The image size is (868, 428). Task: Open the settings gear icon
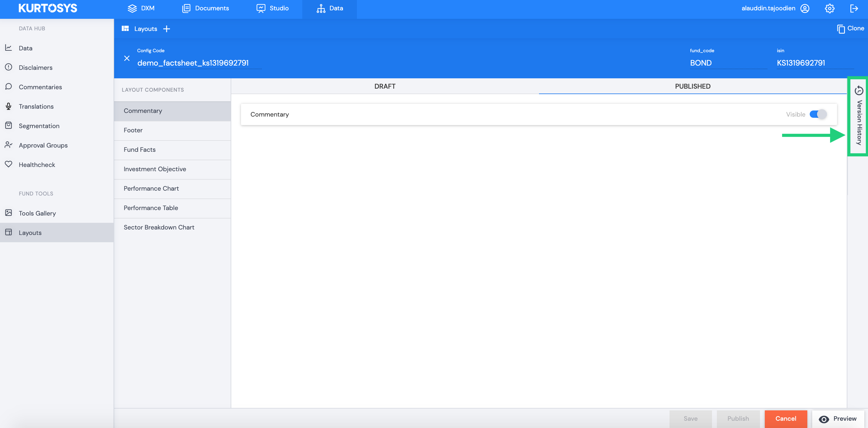click(x=829, y=8)
